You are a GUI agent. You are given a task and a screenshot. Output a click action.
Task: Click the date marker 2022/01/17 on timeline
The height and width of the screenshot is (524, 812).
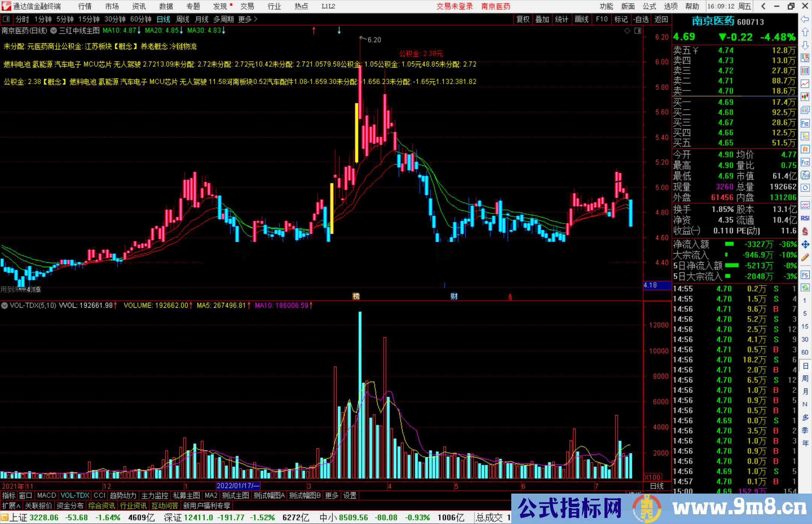238,486
